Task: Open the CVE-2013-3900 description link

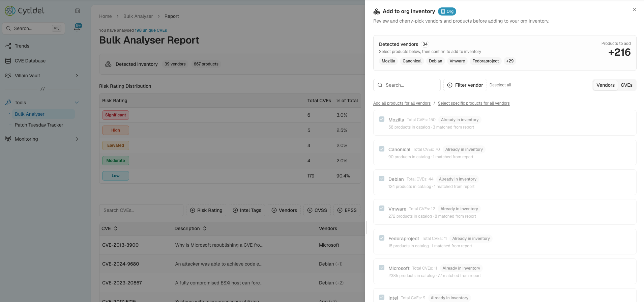Action: point(219,245)
